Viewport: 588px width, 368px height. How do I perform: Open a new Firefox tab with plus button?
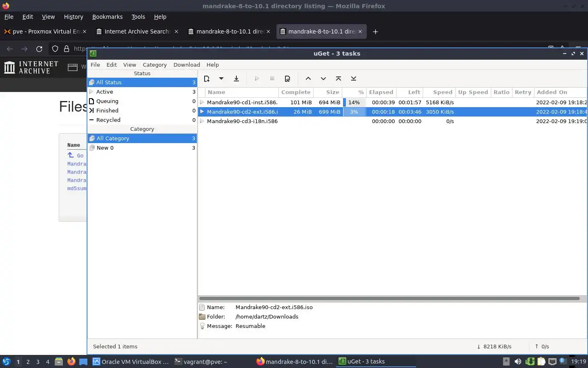[375, 31]
